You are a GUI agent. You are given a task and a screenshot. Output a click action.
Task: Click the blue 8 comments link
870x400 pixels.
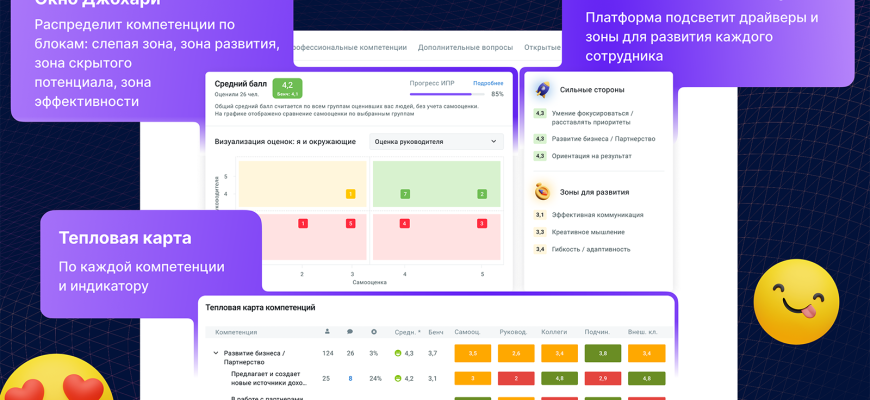pyautogui.click(x=350, y=379)
